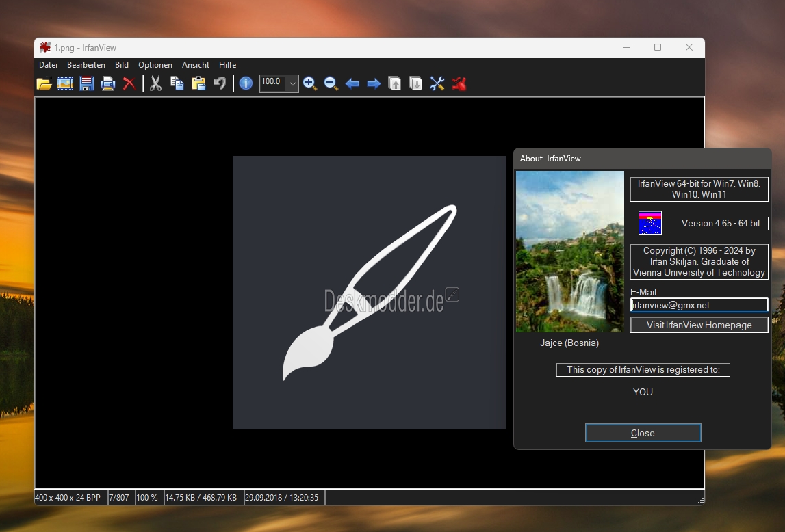Image resolution: width=785 pixels, height=532 pixels.
Task: Go to next image with right arrow
Action: [x=374, y=83]
